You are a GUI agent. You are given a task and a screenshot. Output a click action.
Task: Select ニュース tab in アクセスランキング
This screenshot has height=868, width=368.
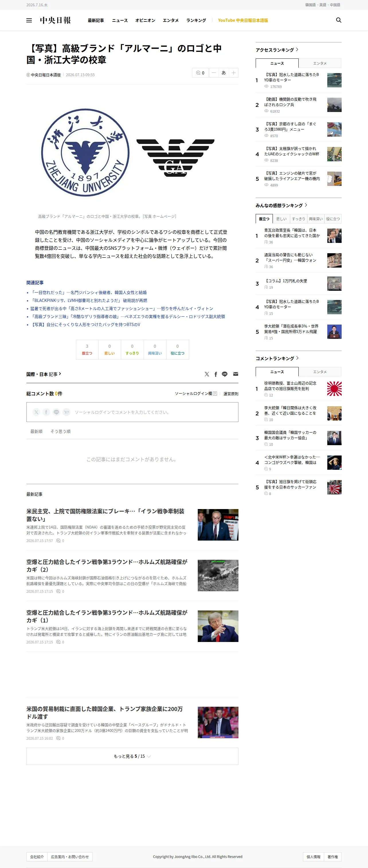pyautogui.click(x=277, y=63)
